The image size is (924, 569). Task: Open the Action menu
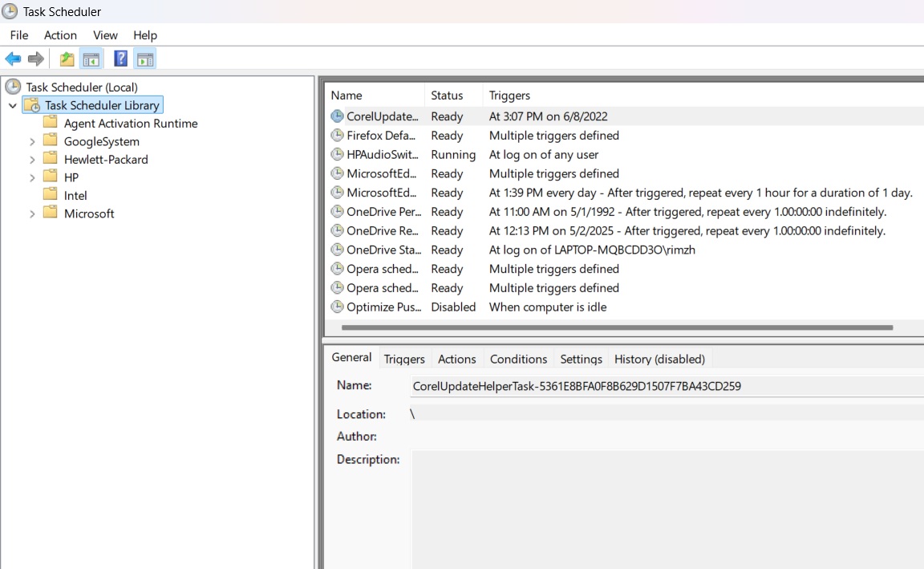(60, 35)
